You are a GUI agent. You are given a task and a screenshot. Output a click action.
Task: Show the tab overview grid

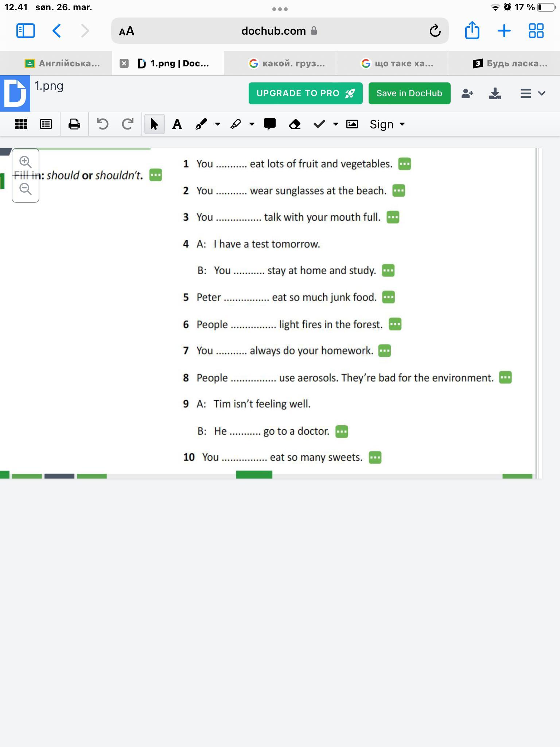pos(536,31)
